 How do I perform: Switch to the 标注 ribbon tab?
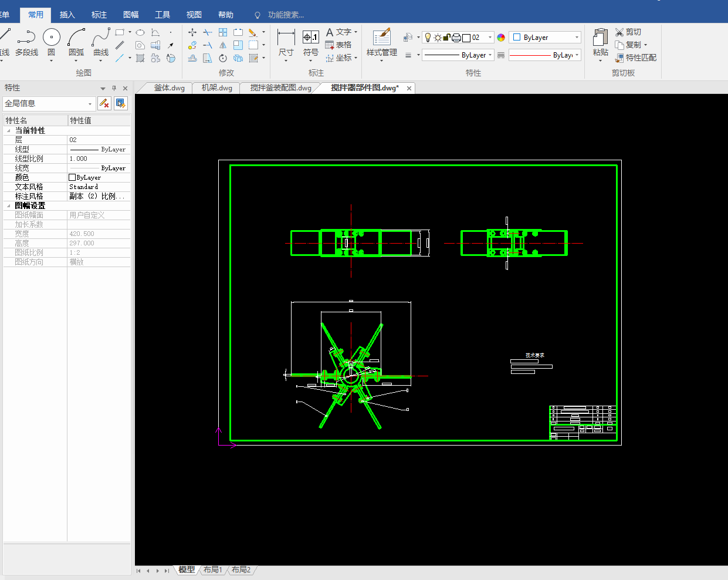tap(99, 15)
